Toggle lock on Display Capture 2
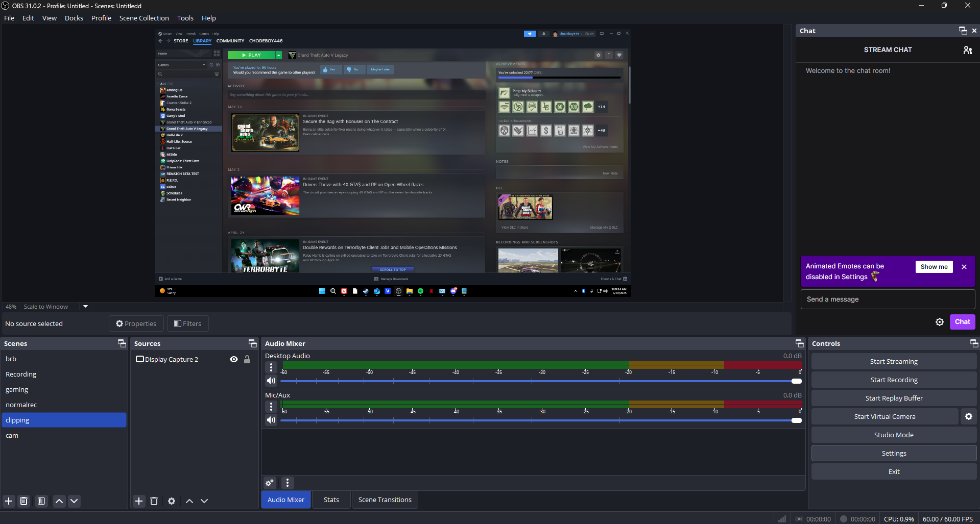Screen dimensions: 980x524 247,359
